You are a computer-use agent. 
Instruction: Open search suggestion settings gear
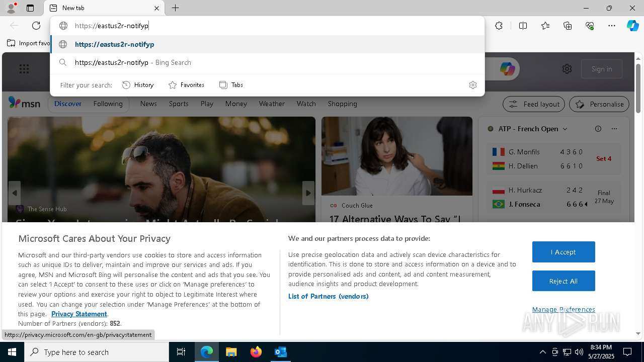[472, 85]
